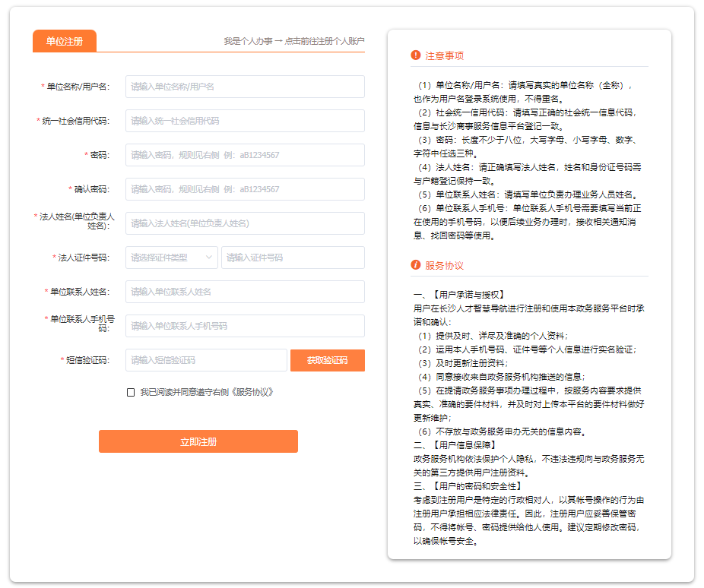The width and height of the screenshot is (704, 588).
Task: Click 点击前往注册个人账户 link
Action: 324,41
